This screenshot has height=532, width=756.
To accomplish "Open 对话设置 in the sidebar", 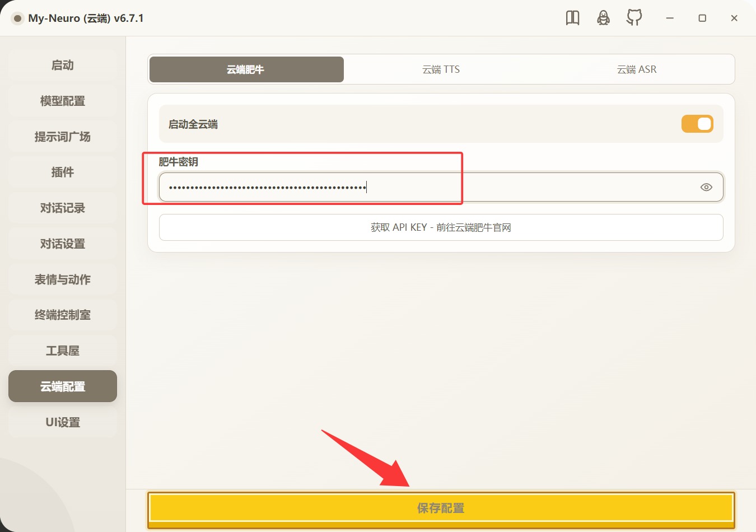I will point(63,244).
